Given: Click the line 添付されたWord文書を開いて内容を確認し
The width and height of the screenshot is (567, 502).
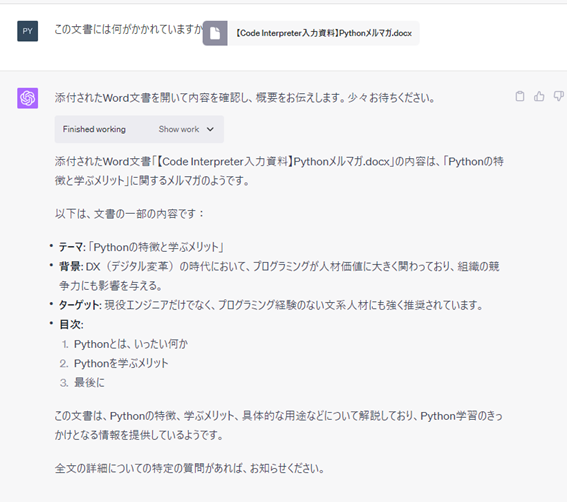Looking at the screenshot, I should point(244,98).
